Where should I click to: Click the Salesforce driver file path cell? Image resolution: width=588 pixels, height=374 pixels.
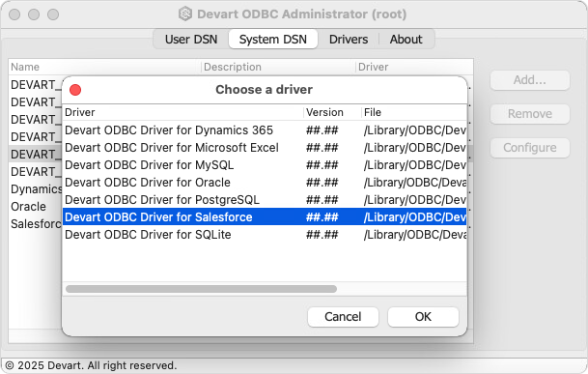click(415, 217)
